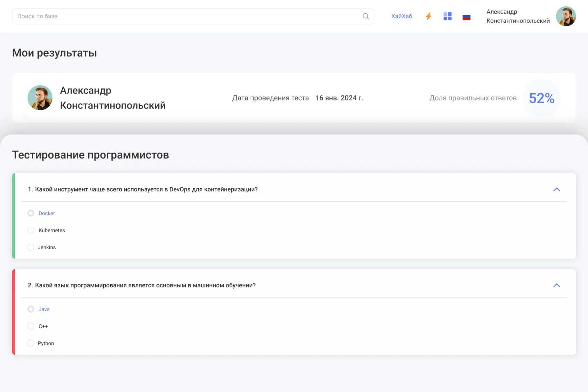Select the Kubernetes radio option
The width and height of the screenshot is (588, 392).
tap(31, 230)
